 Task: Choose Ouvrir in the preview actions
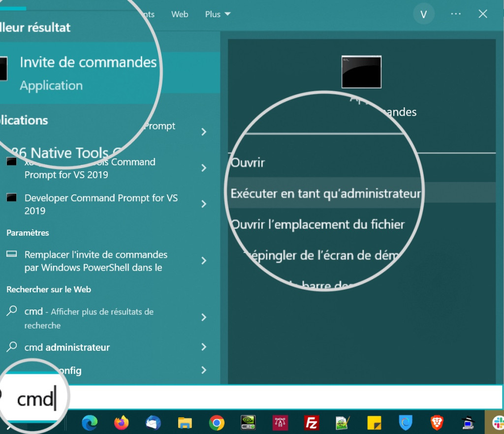248,163
